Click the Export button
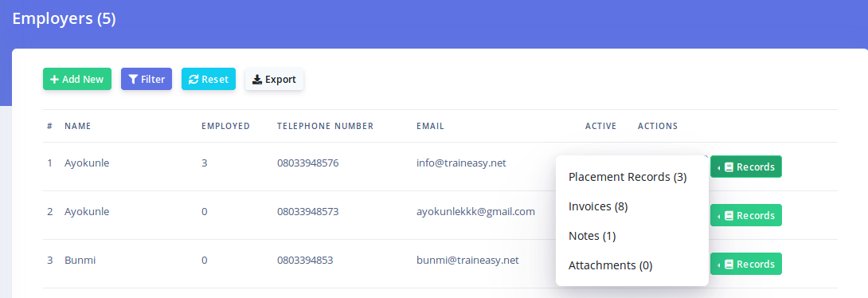Viewport: 868px width, 298px height. 274,79
